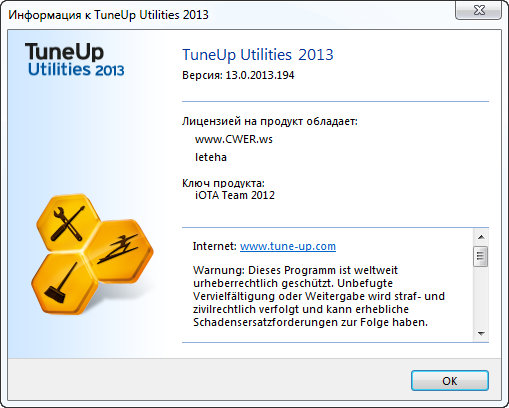Open the www.tune-up.com link
This screenshot has height=408, width=509.
pos(288,246)
